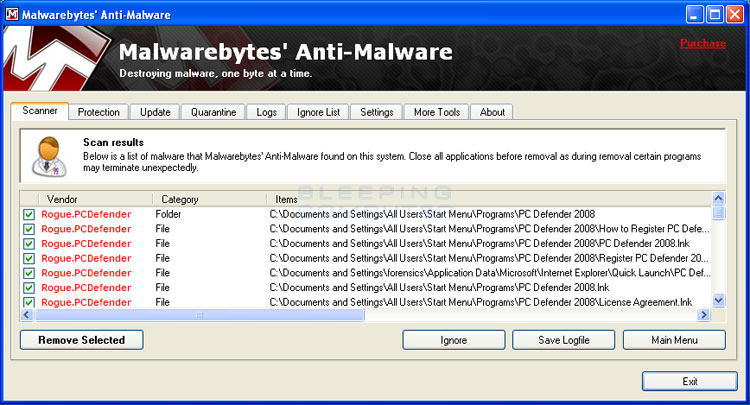Click the Remove Selected button
Image resolution: width=750 pixels, height=405 pixels.
(82, 340)
